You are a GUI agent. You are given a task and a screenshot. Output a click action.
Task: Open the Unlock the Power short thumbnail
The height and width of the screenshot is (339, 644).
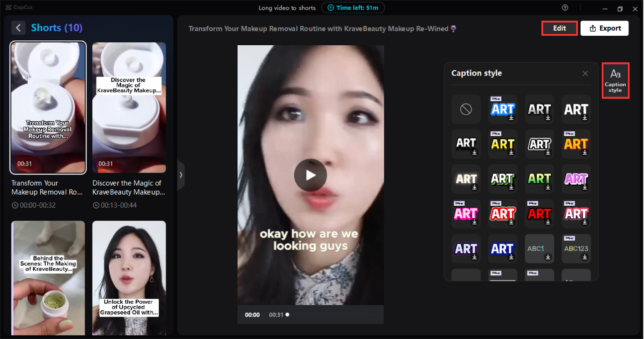click(x=129, y=278)
